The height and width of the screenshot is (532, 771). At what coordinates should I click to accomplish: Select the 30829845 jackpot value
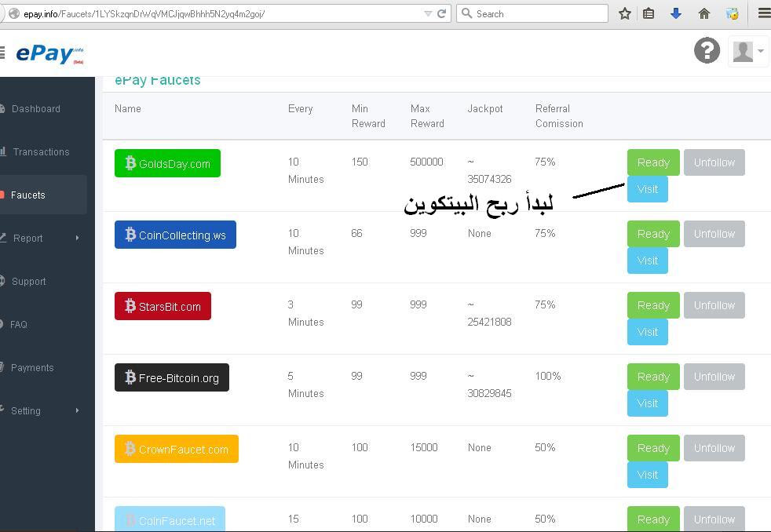pos(489,393)
